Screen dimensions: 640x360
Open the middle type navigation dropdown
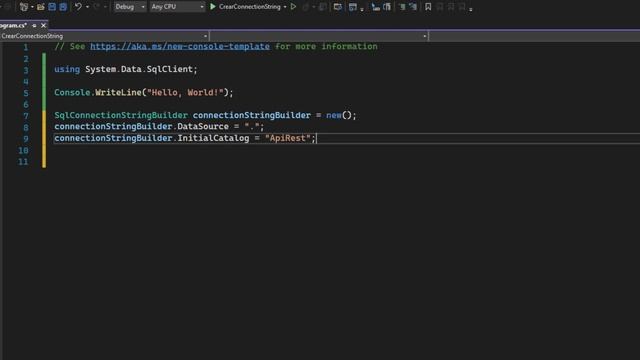coord(319,36)
